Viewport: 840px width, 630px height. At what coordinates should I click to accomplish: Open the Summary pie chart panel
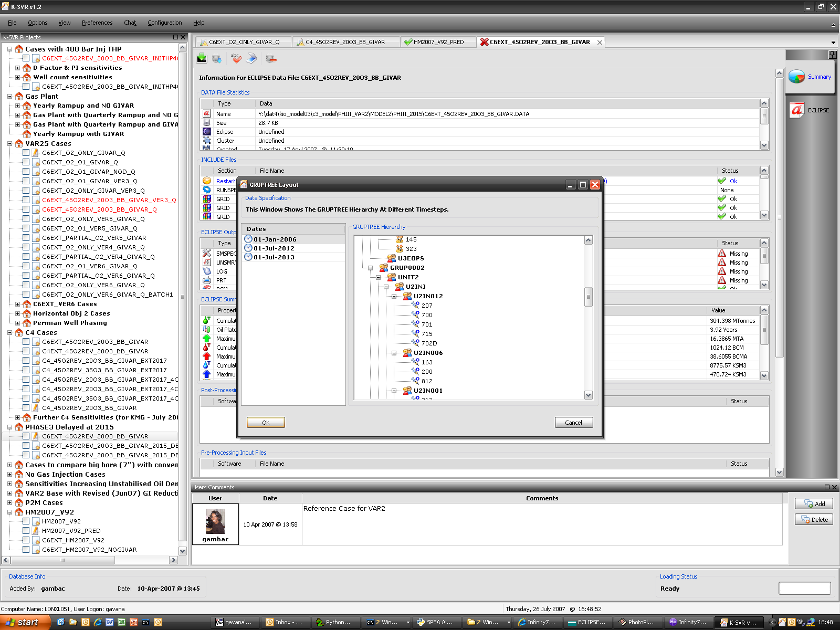tap(797, 77)
